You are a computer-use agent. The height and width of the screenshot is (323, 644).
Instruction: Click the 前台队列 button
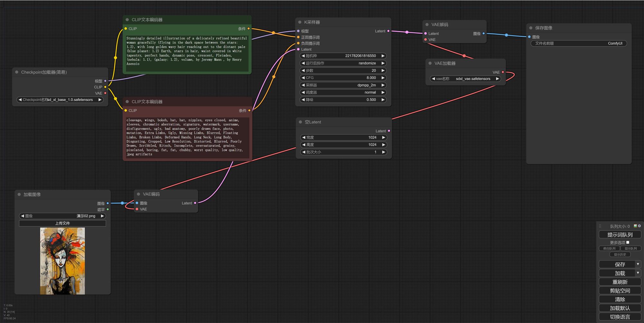(609, 248)
